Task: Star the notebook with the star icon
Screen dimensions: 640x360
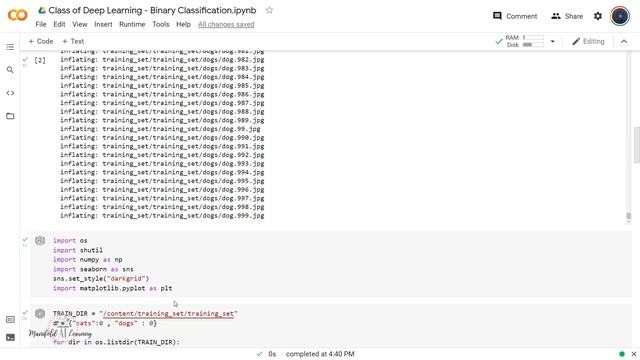Action: [269, 10]
